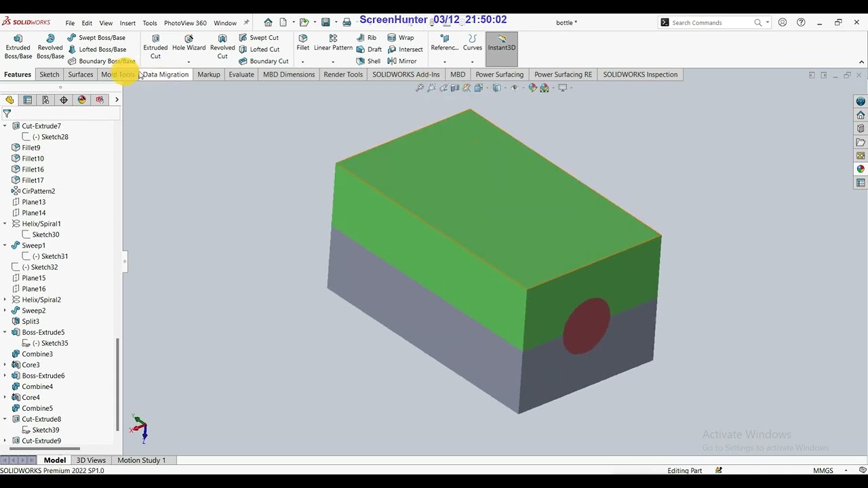Click the Print icon in top toolbar
This screenshot has width=868, height=488.
pos(347,22)
